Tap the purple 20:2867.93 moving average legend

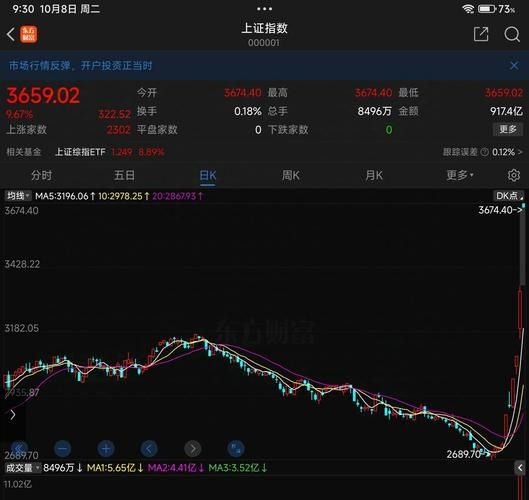tap(177, 196)
